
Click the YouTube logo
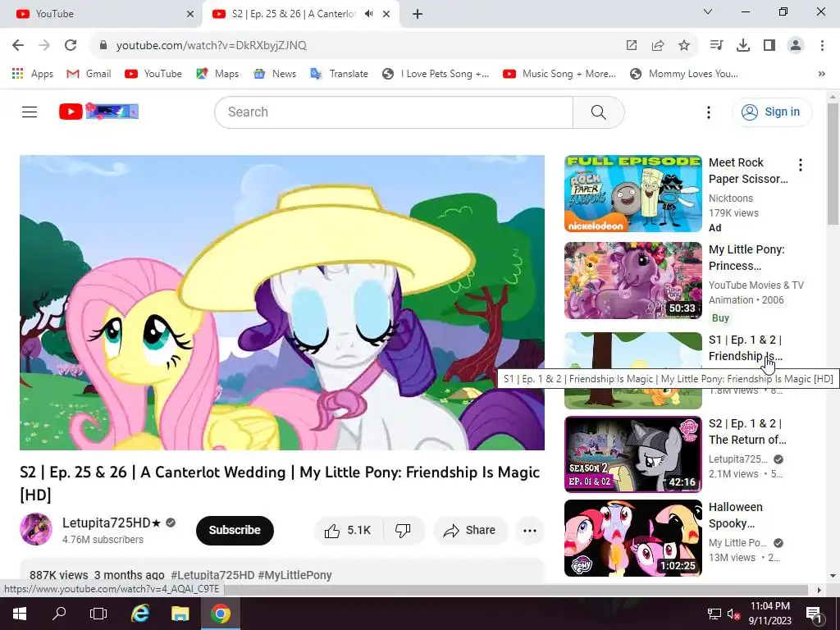[x=98, y=112]
